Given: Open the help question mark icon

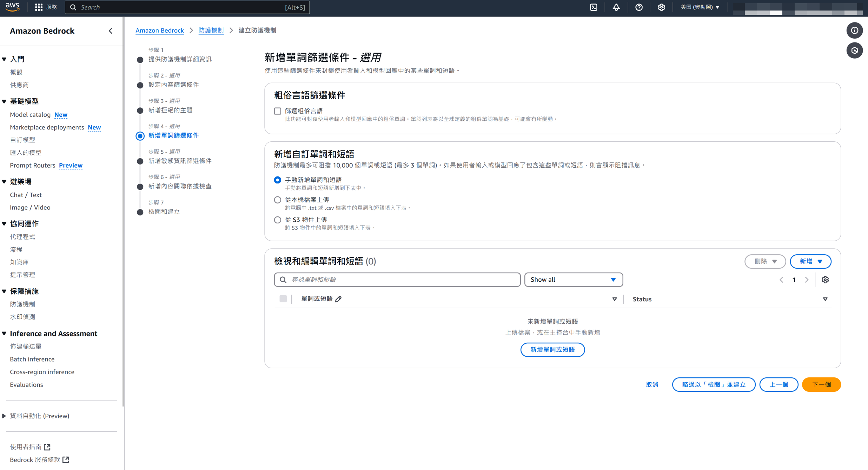Looking at the screenshot, I should coord(639,7).
